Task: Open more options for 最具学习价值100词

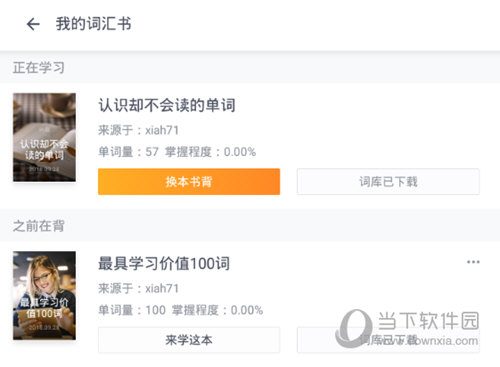Action: (x=473, y=262)
